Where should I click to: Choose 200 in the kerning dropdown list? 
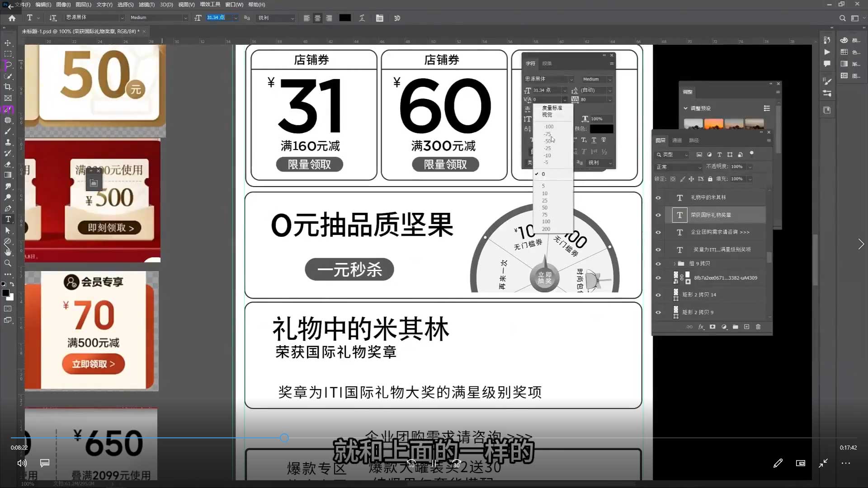(x=546, y=229)
